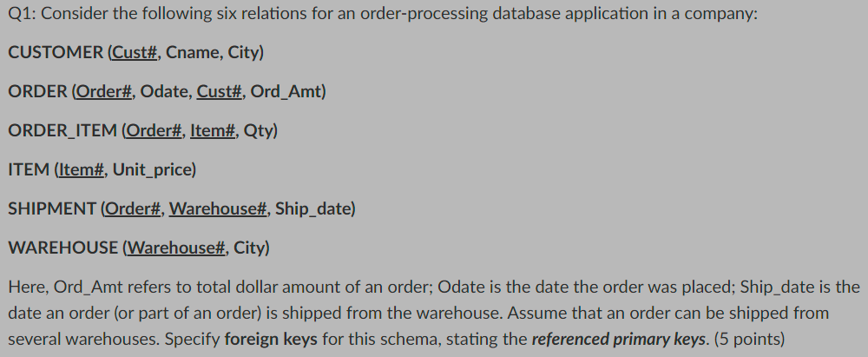Screen dimensions: 868x357
Task: Click underlined Order# in SHIPMENT relation
Action: coord(134,208)
